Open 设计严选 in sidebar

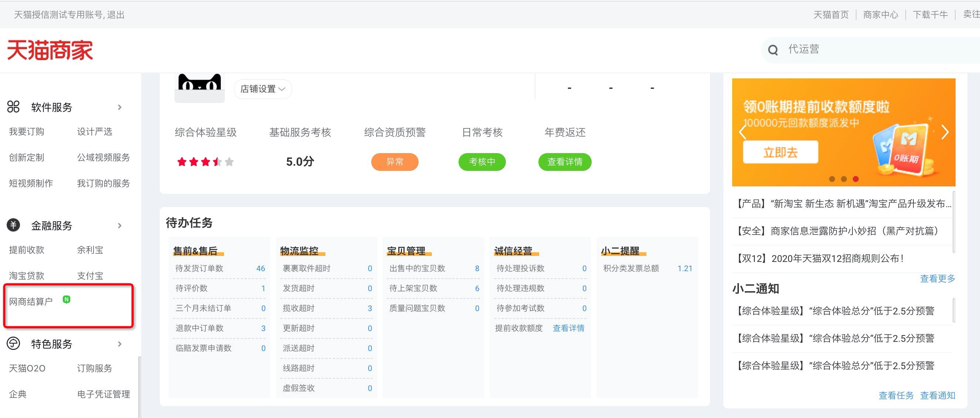point(95,132)
